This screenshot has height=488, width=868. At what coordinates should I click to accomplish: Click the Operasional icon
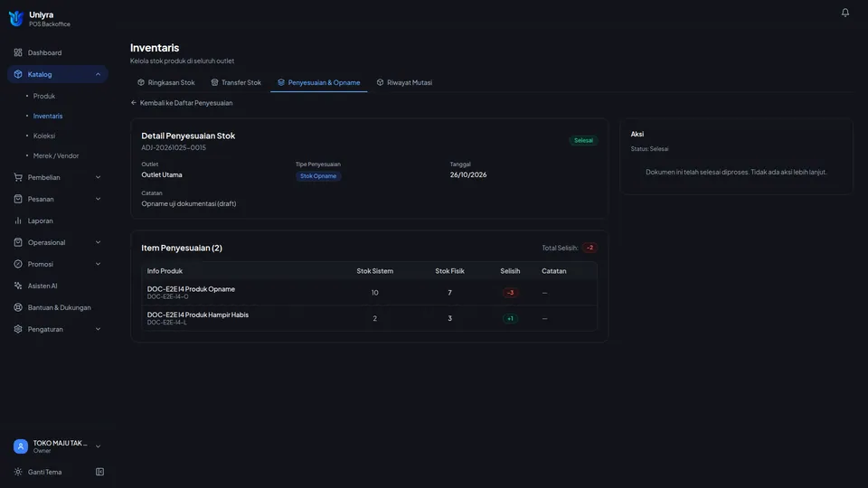tap(18, 242)
